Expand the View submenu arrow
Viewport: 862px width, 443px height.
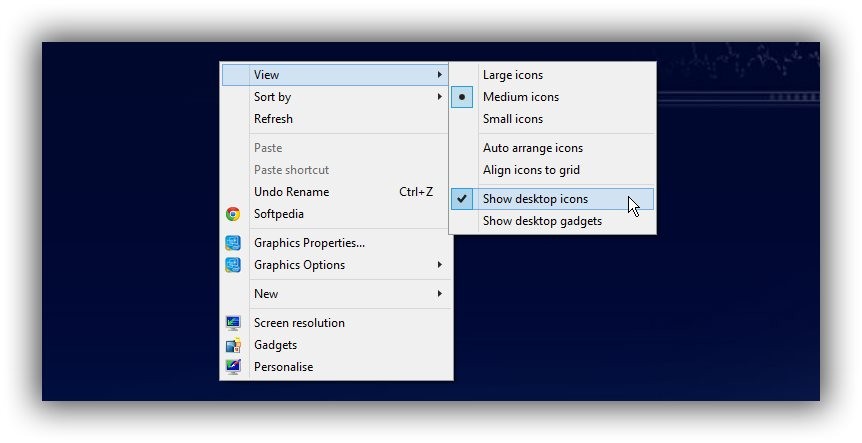(x=439, y=74)
